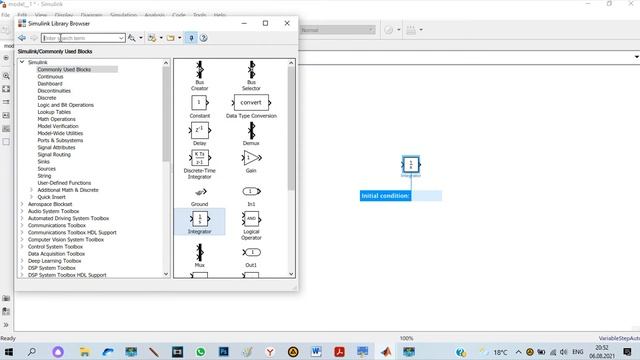Open Library Browser help icon
This screenshot has width=640, height=360.
tap(203, 38)
